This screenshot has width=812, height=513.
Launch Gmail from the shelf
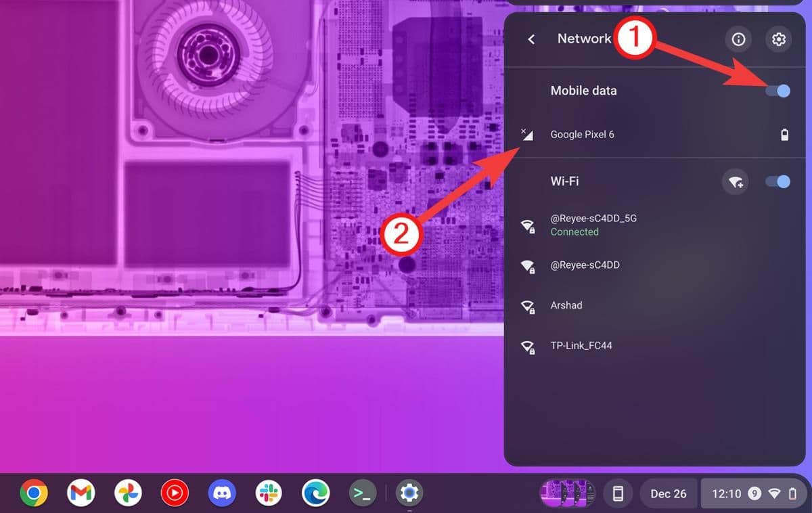coord(81,493)
